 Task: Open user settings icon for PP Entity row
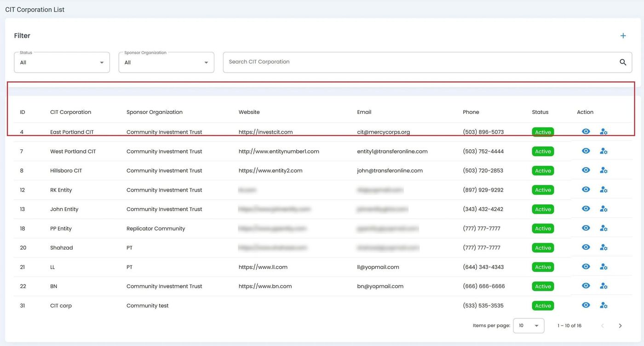(x=604, y=228)
